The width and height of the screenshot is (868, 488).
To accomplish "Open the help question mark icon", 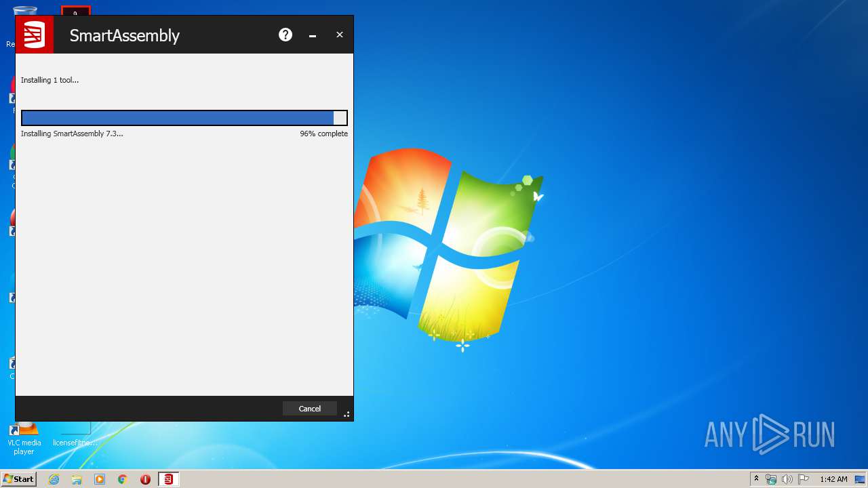I will pos(285,35).
